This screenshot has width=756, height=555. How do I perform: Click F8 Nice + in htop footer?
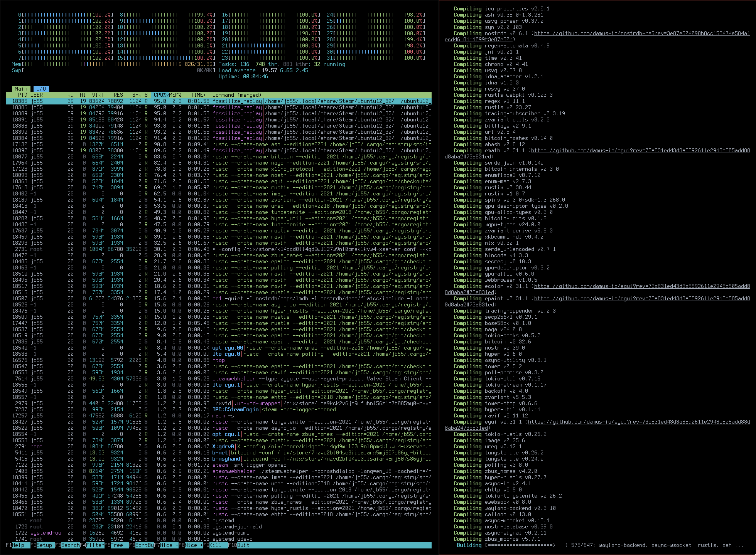click(191, 545)
